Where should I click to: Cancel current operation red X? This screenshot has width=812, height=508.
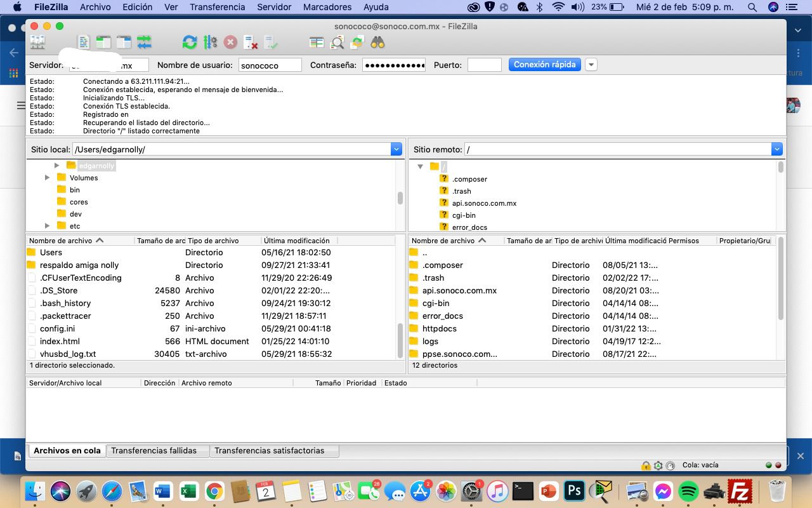tap(230, 43)
